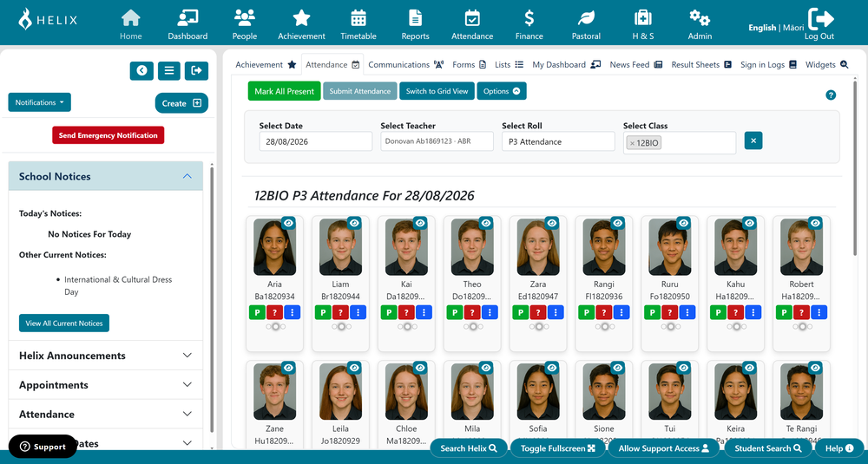Click the Mark All Present button
The image size is (868, 464).
point(284,91)
